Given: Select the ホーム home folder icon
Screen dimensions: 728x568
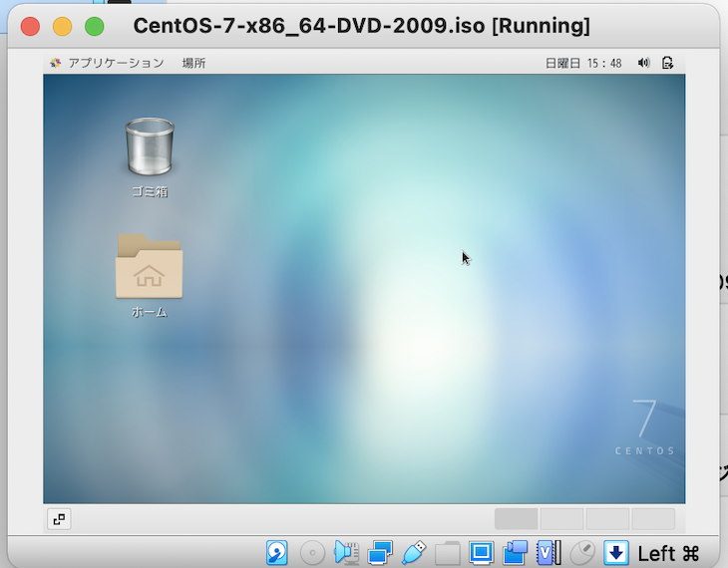Looking at the screenshot, I should coord(149,276).
